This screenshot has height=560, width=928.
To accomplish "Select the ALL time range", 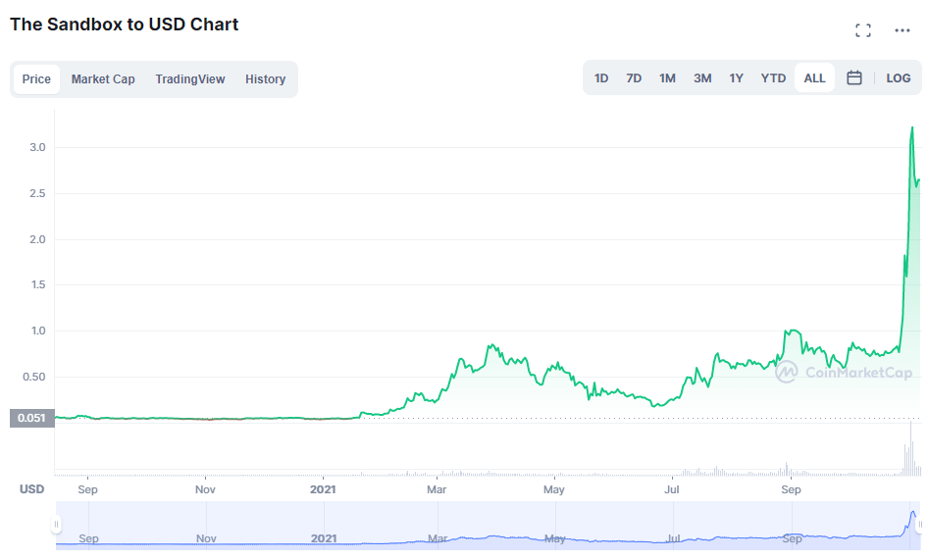I will point(814,78).
